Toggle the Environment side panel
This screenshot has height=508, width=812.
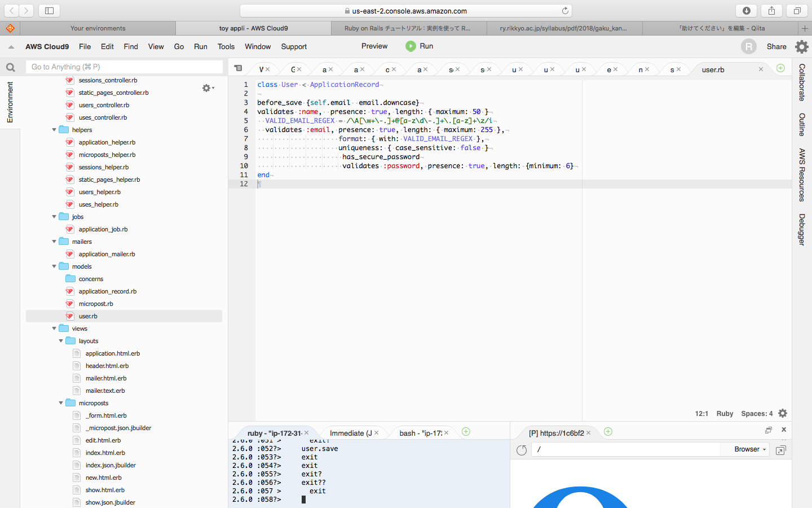click(10, 102)
